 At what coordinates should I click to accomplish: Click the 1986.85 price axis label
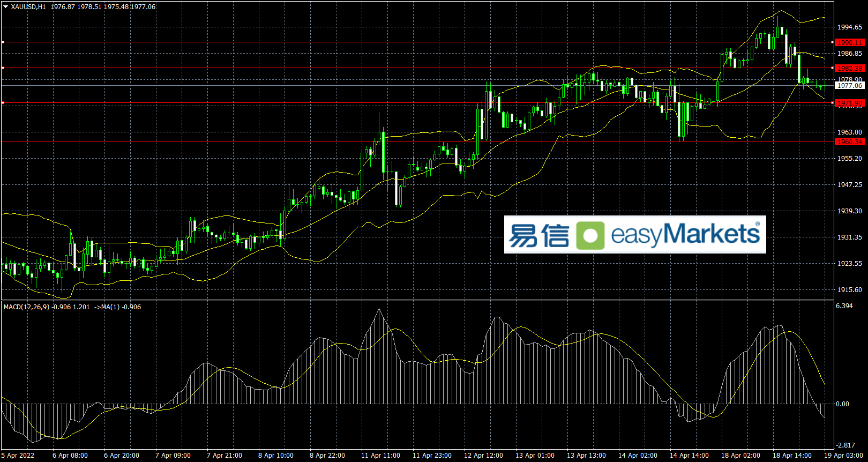coord(850,54)
